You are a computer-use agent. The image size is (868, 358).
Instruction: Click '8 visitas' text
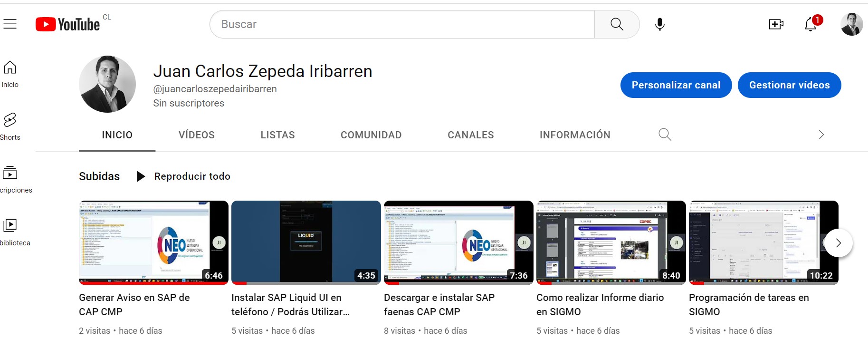[400, 331]
